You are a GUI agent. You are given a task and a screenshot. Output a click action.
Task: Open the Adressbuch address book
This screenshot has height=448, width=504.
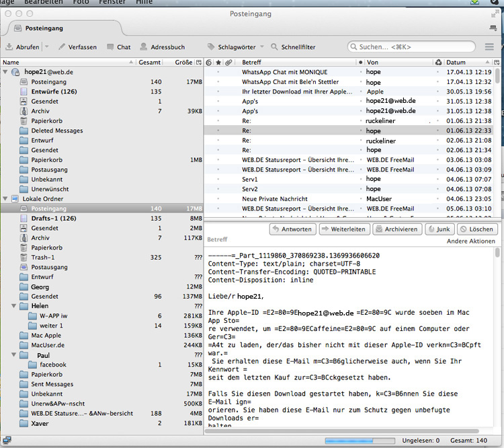(162, 47)
